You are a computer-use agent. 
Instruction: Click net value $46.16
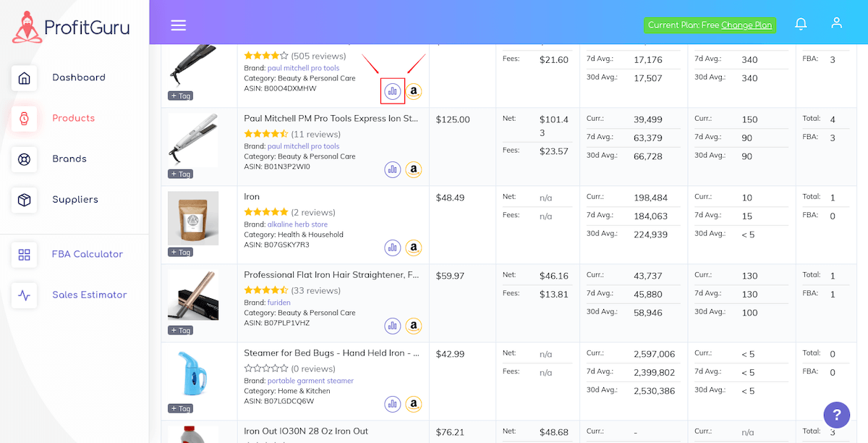pyautogui.click(x=554, y=276)
